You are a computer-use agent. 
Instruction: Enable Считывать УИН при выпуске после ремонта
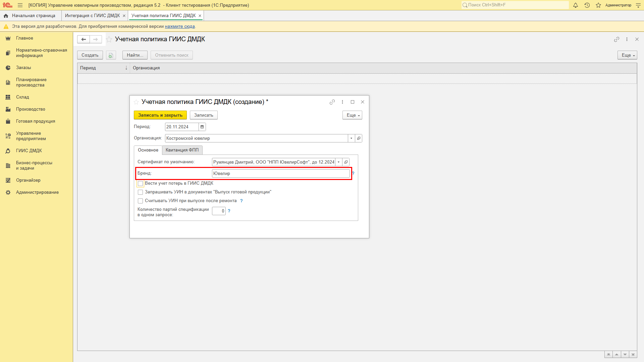[141, 201]
